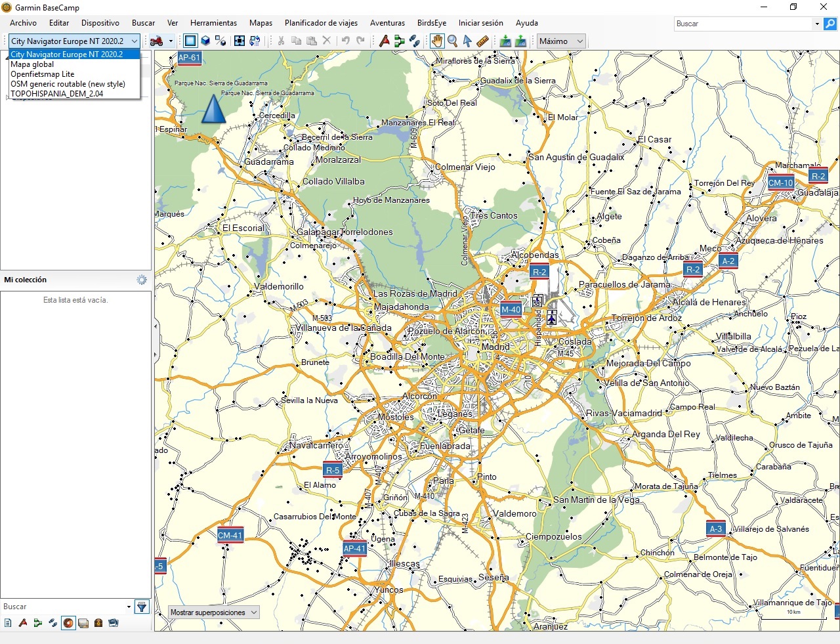Collapse the side panel with left arrow
The image size is (840, 644).
point(156,326)
